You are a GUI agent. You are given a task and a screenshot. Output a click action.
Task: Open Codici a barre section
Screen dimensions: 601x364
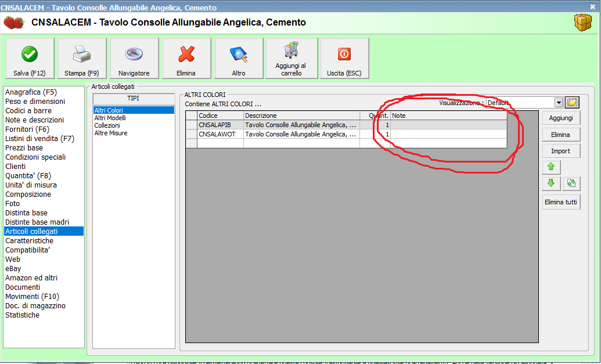tap(44, 111)
